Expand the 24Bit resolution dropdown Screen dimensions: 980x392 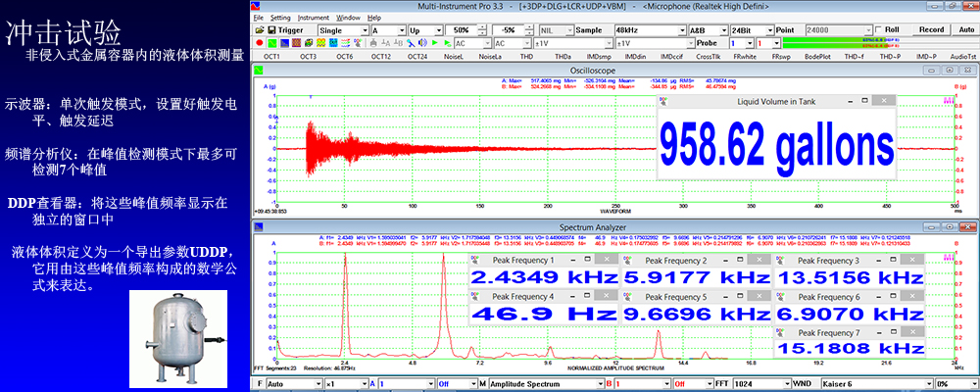768,30
